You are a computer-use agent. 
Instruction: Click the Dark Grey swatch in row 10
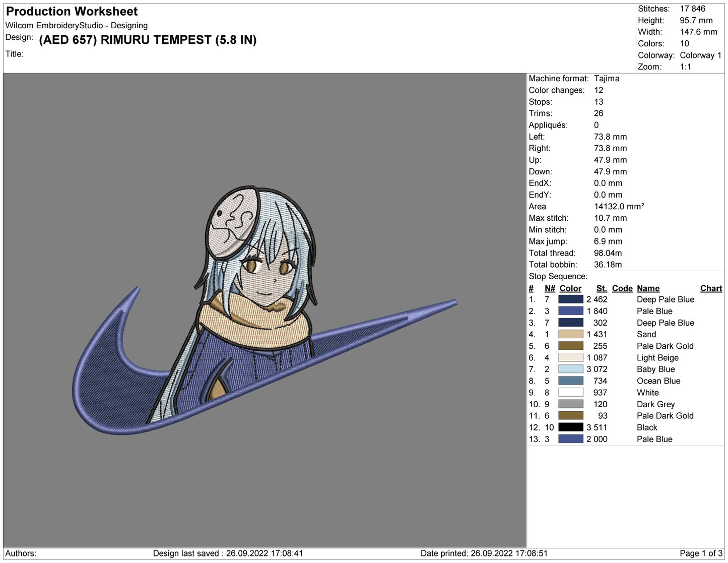(570, 404)
